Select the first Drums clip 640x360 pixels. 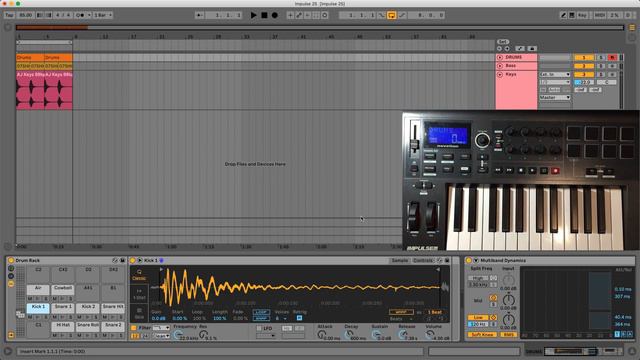[x=30, y=58]
